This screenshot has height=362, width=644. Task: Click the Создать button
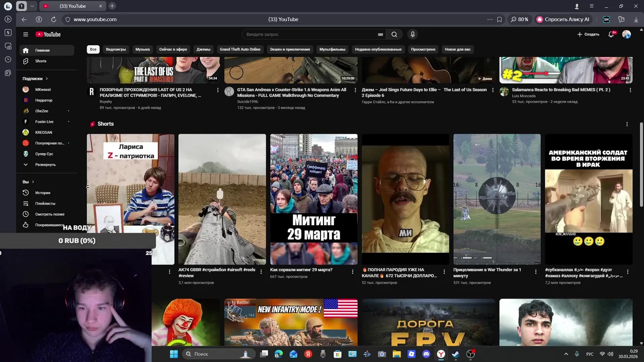click(588, 34)
